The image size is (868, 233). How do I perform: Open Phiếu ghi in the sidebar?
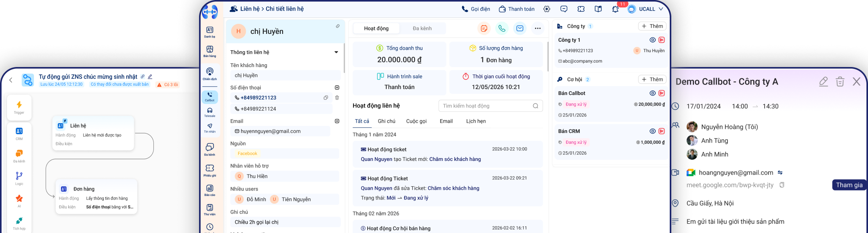click(210, 170)
